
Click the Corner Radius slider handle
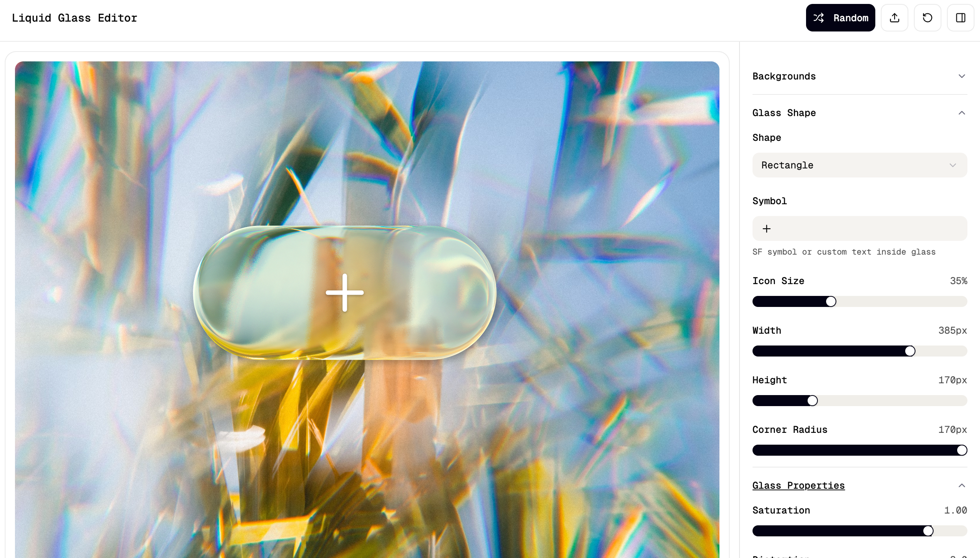pos(962,450)
